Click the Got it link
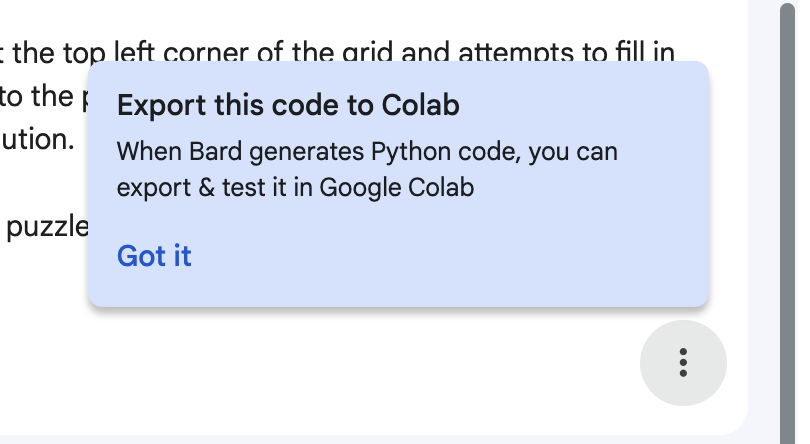Image resolution: width=810 pixels, height=444 pixels. point(154,256)
